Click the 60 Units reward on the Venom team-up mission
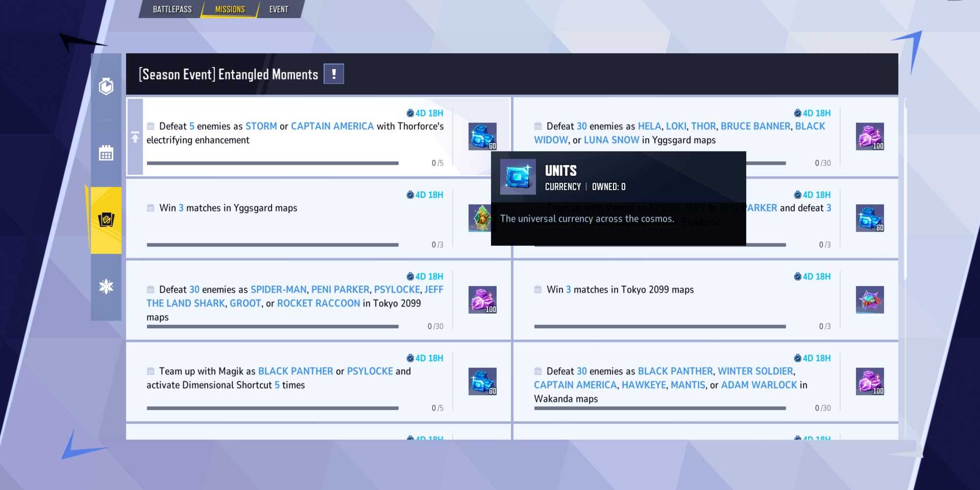The width and height of the screenshot is (980, 490). point(870,218)
